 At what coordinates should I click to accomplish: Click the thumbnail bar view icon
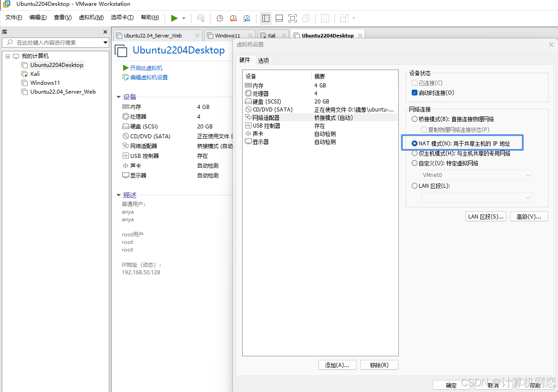pyautogui.click(x=279, y=18)
